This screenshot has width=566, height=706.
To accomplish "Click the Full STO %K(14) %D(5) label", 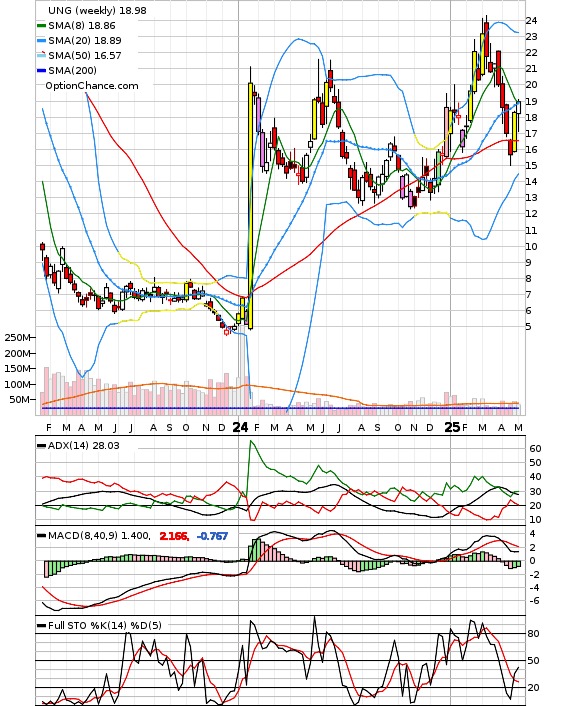I will pos(104,625).
